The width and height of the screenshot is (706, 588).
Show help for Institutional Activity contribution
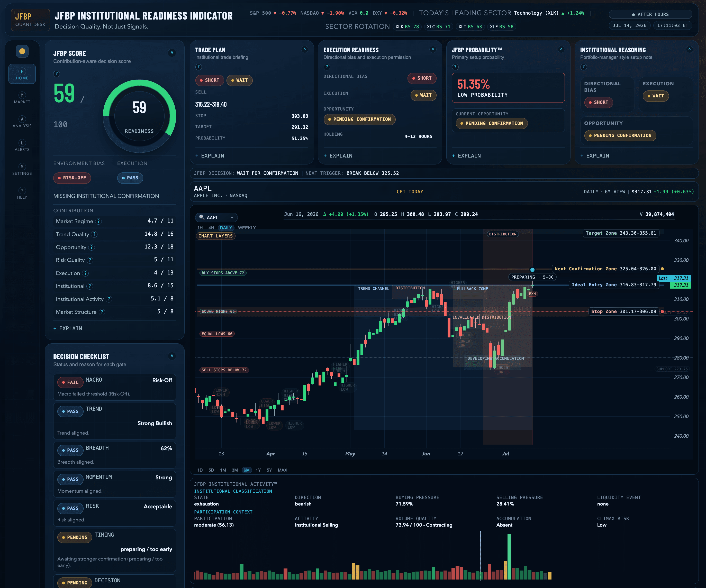109,299
